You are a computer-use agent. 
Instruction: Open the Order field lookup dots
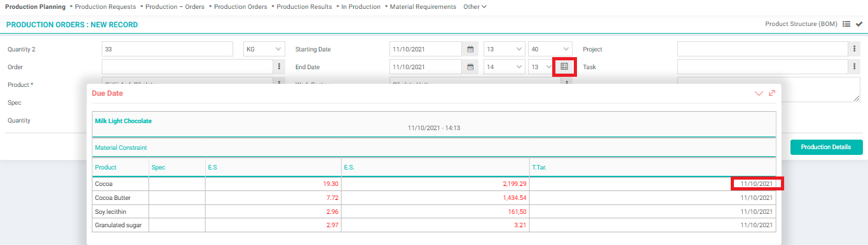coord(280,67)
